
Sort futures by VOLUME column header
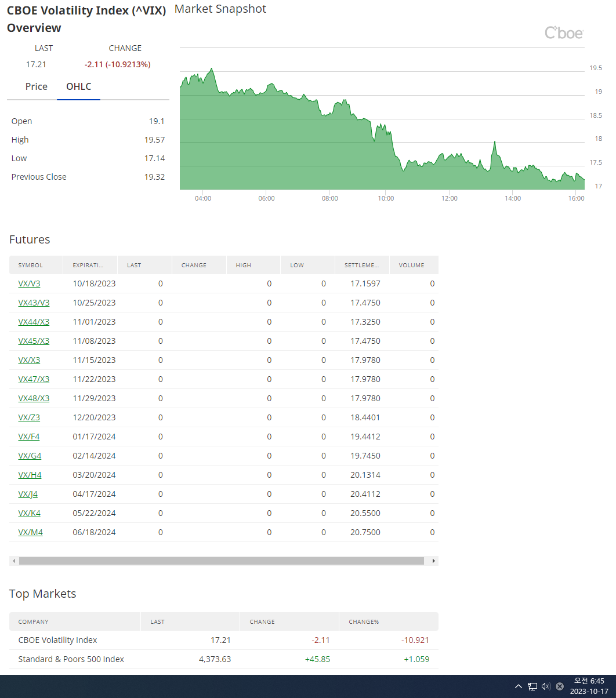(x=414, y=265)
